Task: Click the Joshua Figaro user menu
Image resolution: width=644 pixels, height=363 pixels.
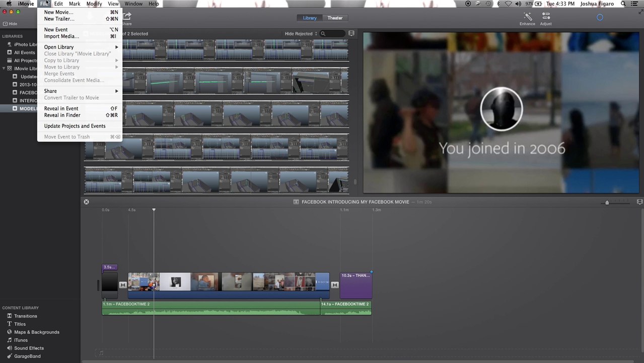Action: click(x=597, y=4)
